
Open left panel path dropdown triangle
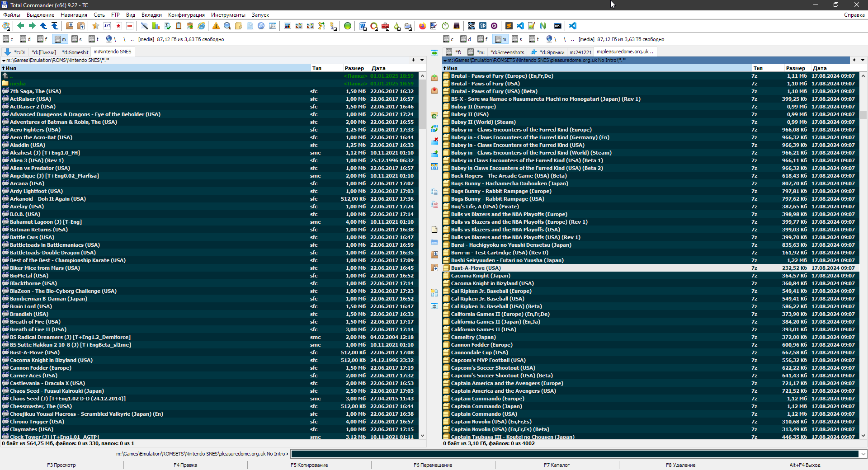coord(4,61)
